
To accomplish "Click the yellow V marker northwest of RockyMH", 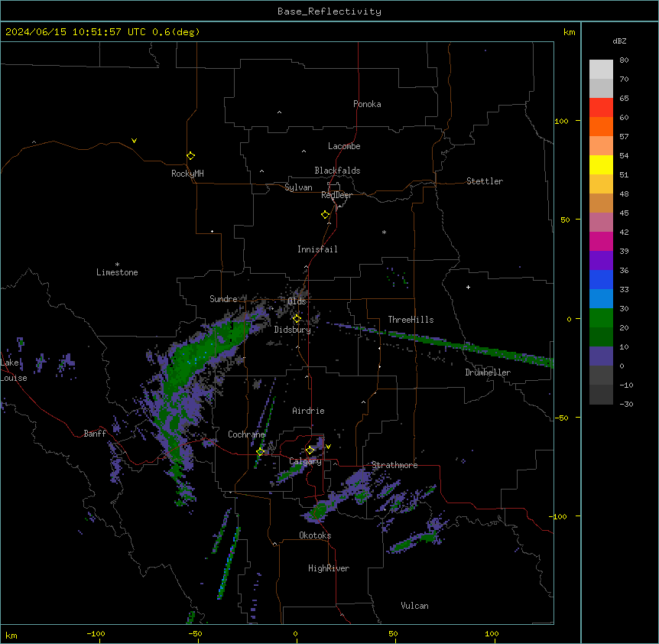I will click(134, 141).
